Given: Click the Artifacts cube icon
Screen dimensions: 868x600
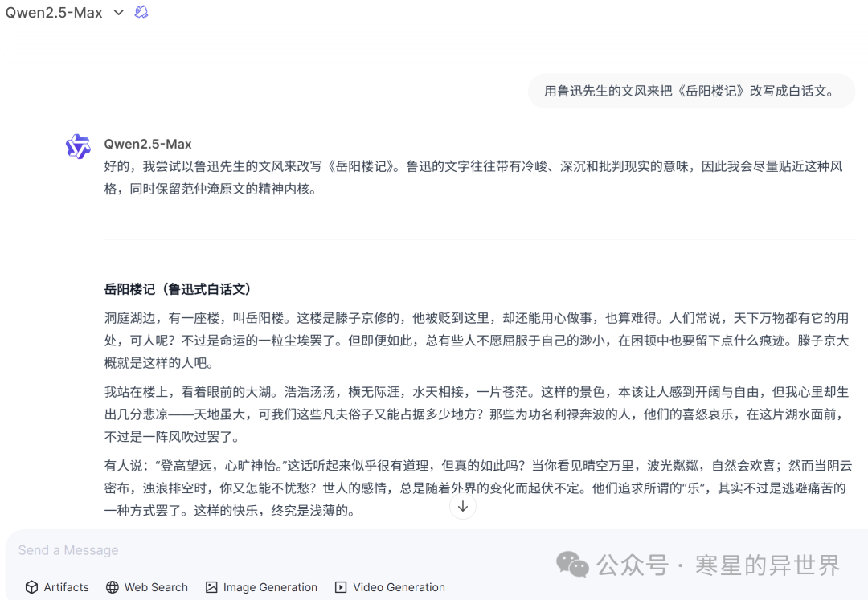Looking at the screenshot, I should [x=32, y=587].
